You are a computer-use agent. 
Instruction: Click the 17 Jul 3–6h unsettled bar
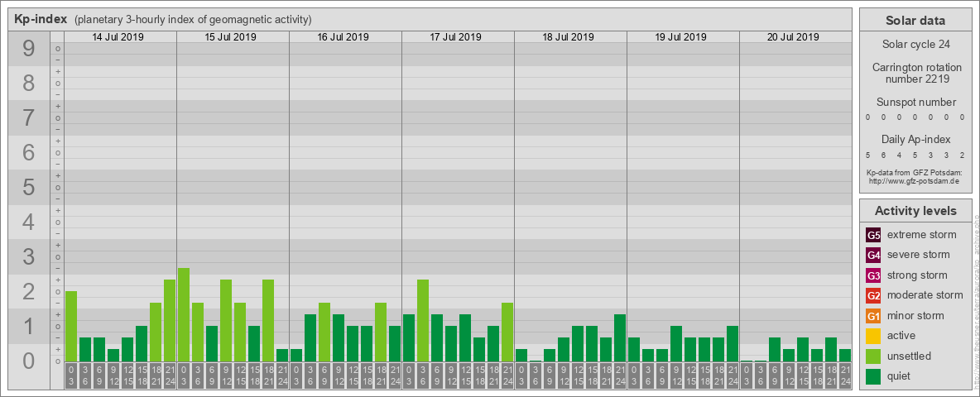tap(422, 321)
